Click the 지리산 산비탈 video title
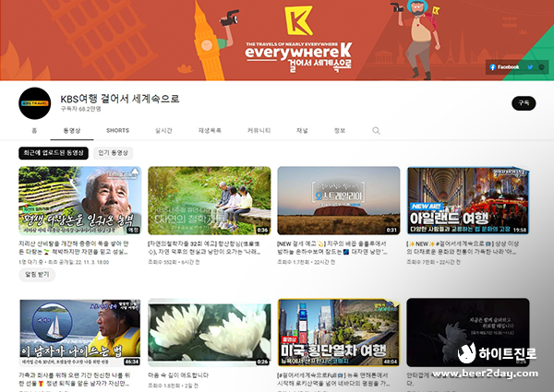 pyautogui.click(x=74, y=248)
